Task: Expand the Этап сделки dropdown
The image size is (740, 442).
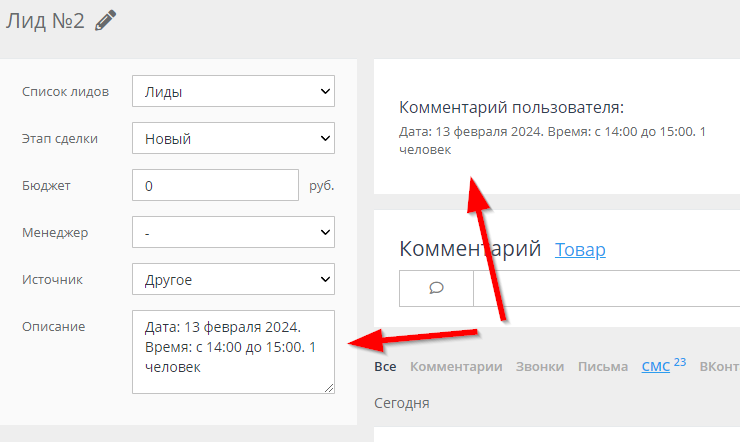Action: [x=233, y=139]
